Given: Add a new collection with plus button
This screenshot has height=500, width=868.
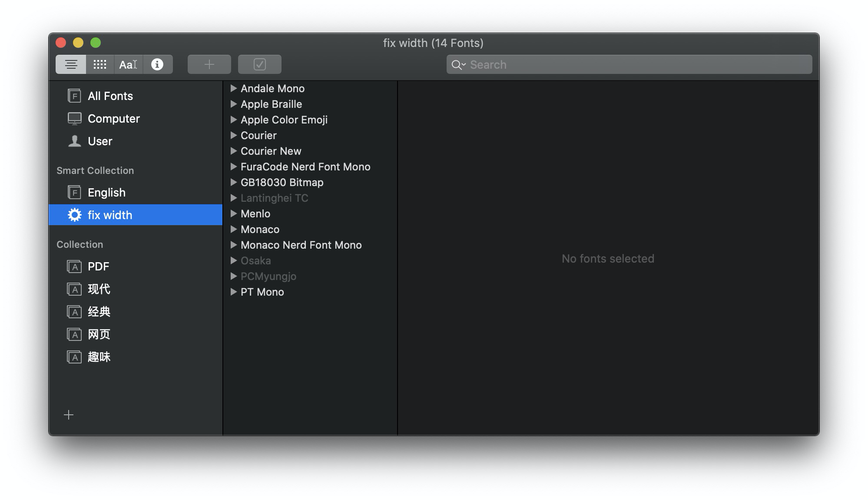Looking at the screenshot, I should click(x=69, y=415).
